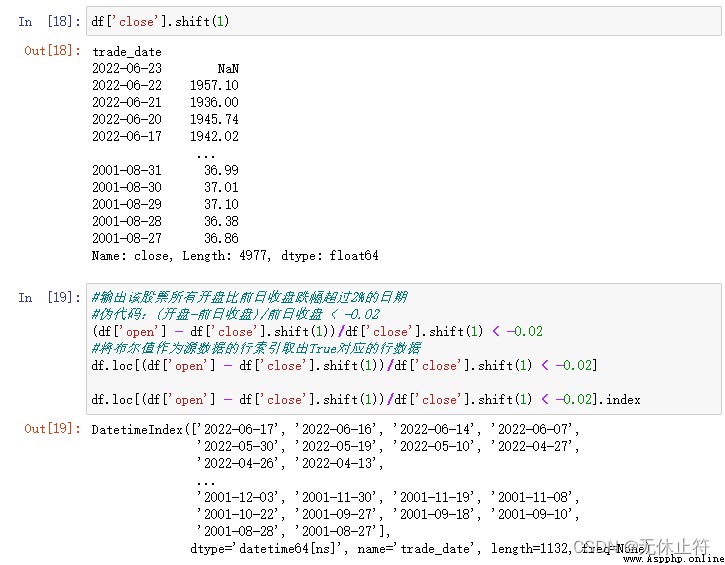
Task: Click the date '2001-11-19' in output 19
Action: point(435,497)
